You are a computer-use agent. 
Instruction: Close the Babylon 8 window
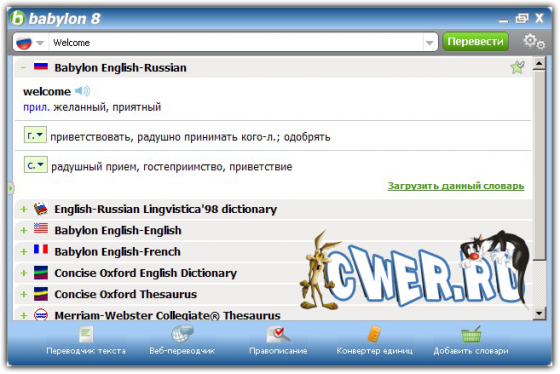(x=539, y=18)
